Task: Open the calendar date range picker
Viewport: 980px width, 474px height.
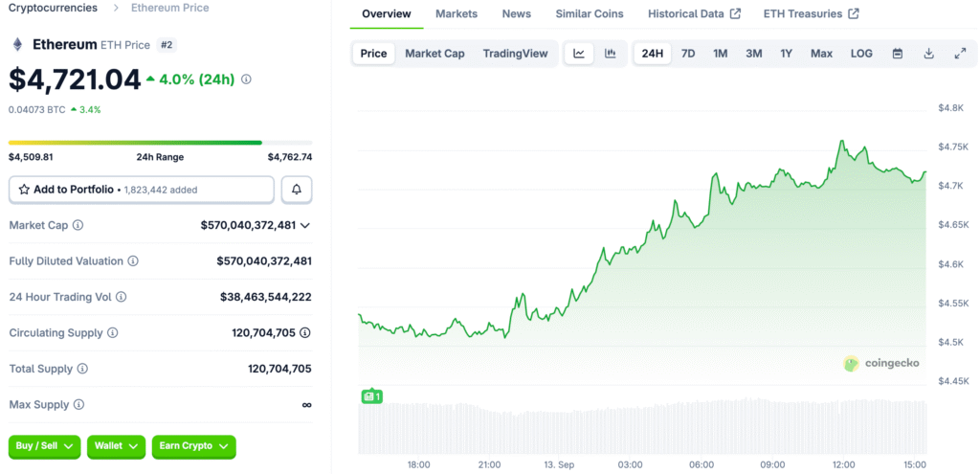Action: (898, 54)
